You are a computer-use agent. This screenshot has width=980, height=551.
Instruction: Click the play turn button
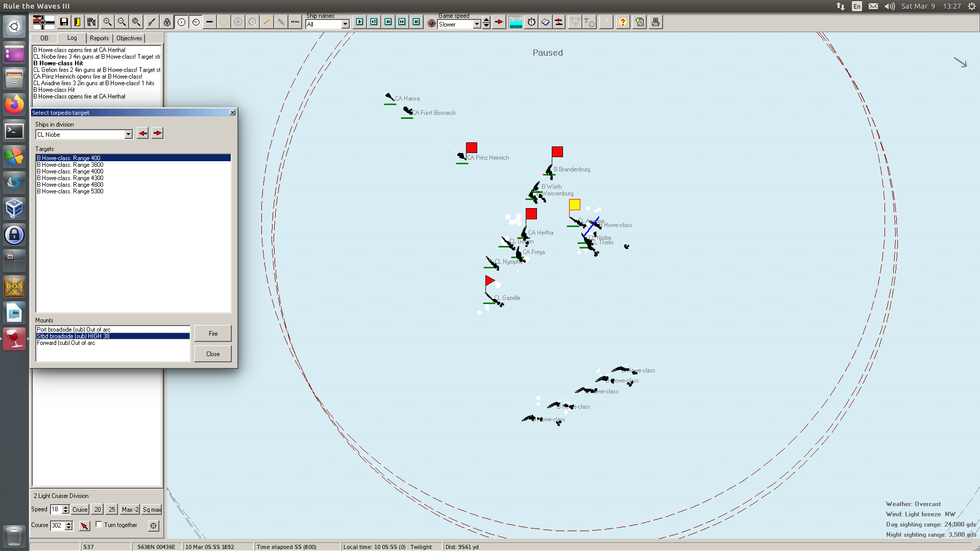[x=360, y=22]
